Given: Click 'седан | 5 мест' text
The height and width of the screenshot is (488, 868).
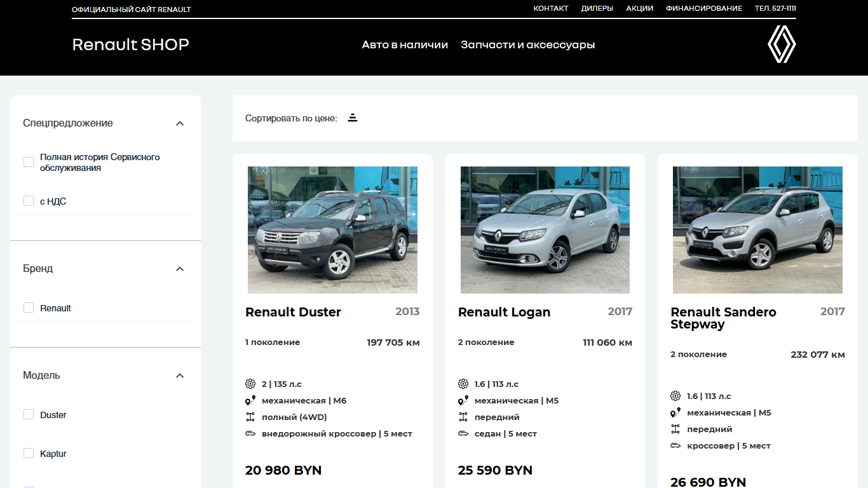Looking at the screenshot, I should pos(506,434).
